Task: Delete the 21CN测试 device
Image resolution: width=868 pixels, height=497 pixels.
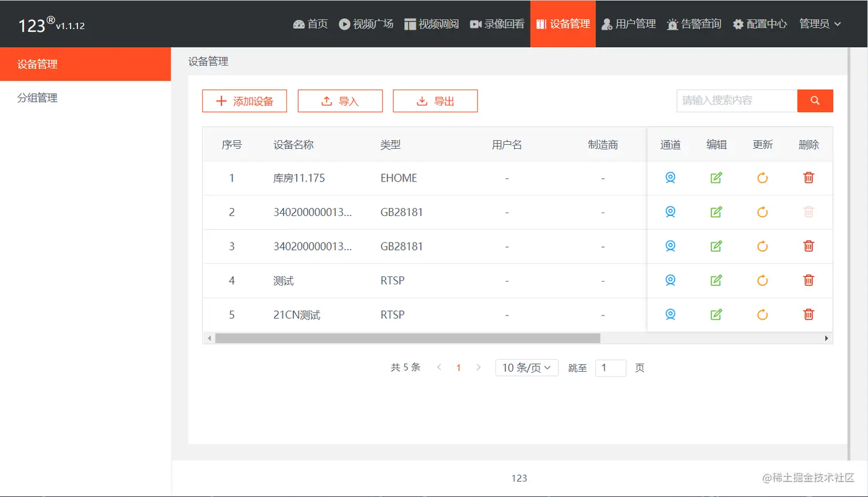Action: (808, 314)
